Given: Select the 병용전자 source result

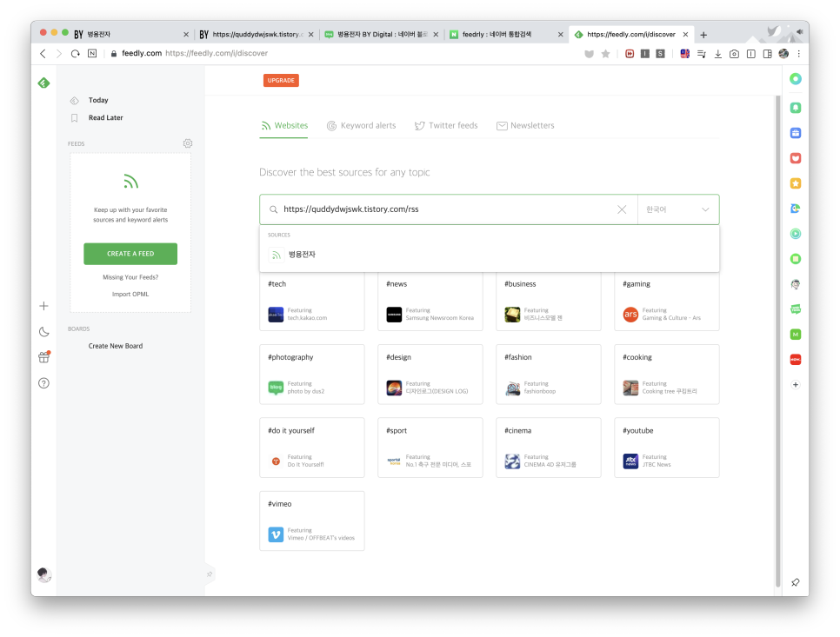Looking at the screenshot, I should tap(489, 255).
